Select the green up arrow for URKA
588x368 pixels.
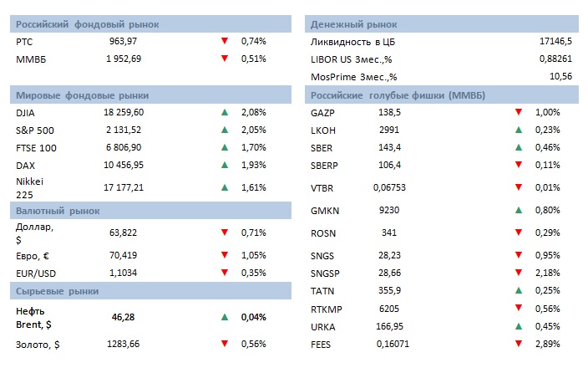tap(519, 325)
